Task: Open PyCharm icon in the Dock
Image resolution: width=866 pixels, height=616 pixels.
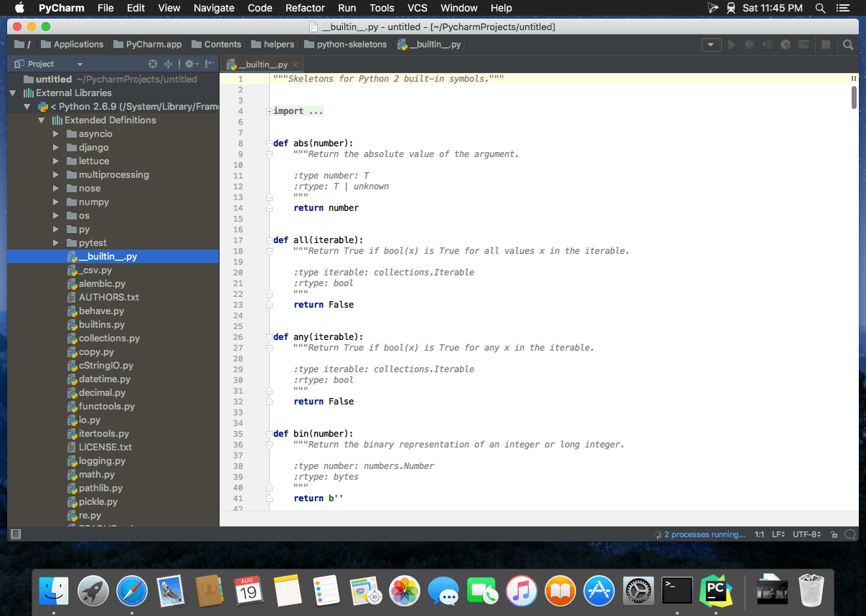Action: [715, 591]
